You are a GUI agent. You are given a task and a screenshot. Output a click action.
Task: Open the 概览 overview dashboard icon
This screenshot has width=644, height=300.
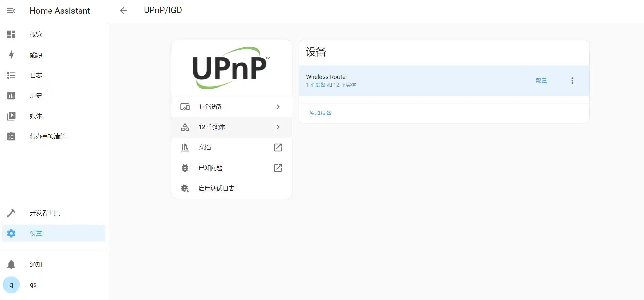tap(11, 34)
